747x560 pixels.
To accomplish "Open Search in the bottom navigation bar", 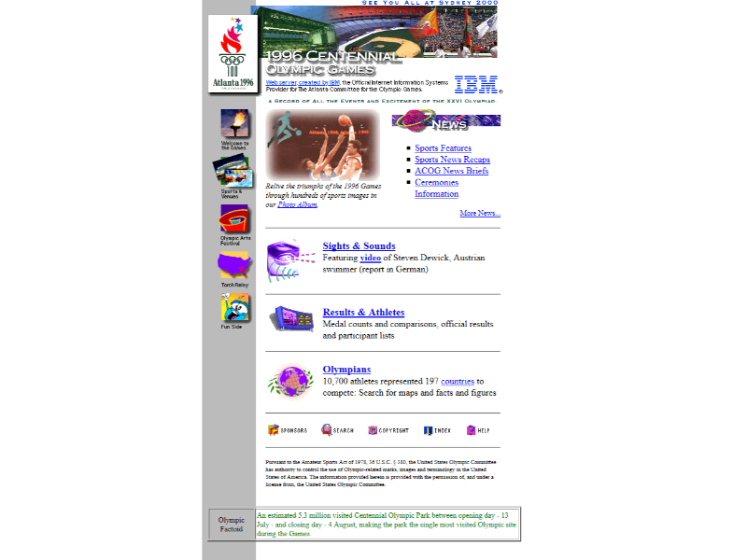I will click(x=337, y=430).
